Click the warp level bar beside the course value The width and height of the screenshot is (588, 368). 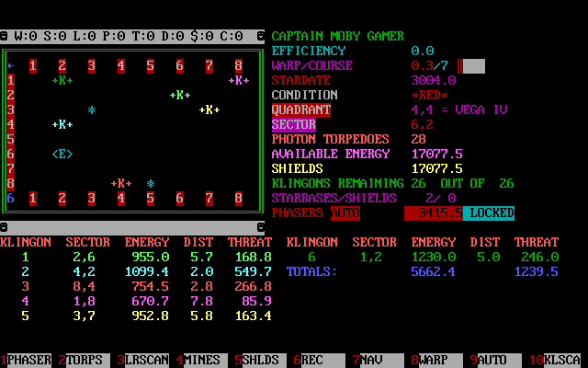pos(472,65)
